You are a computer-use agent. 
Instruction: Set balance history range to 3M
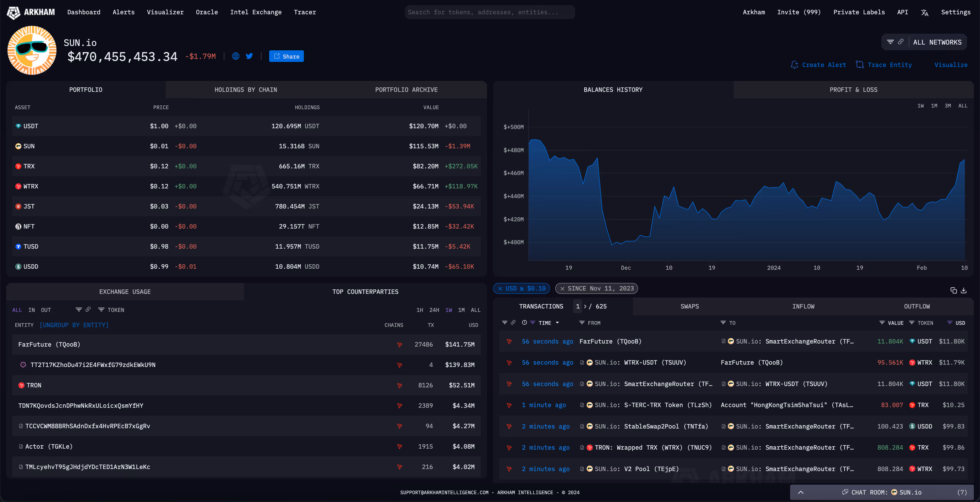(x=948, y=106)
